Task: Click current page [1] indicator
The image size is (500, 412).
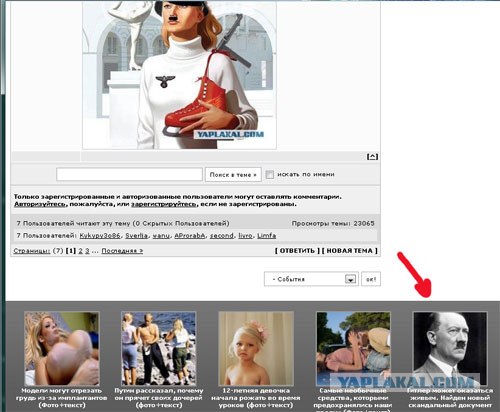Action: (71, 251)
